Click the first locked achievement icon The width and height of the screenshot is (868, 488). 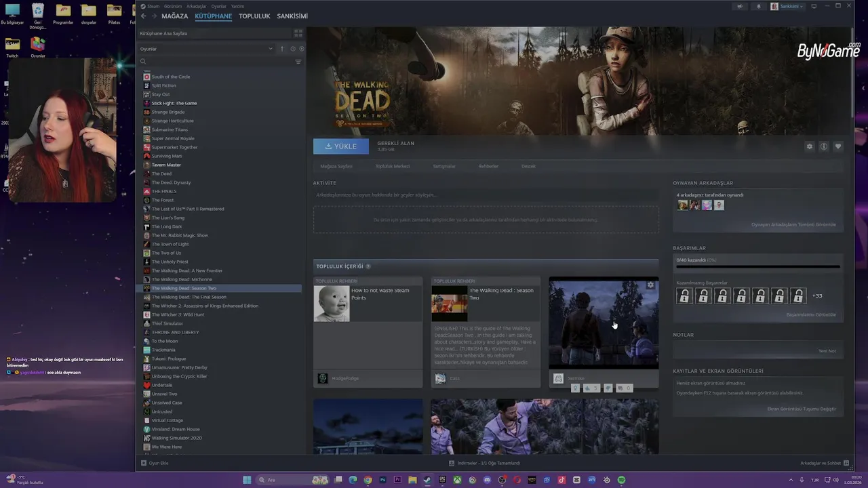[x=684, y=296]
